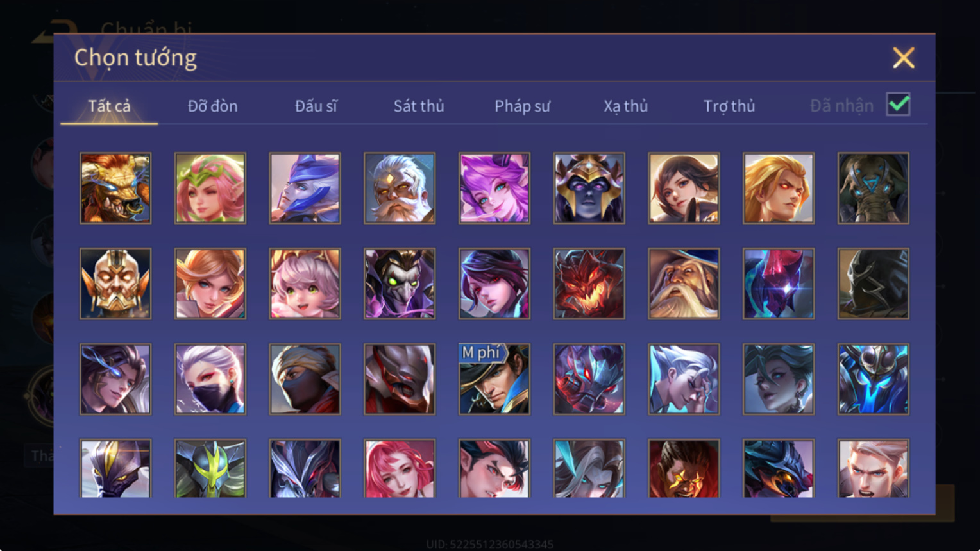This screenshot has width=980, height=551.
Task: Choose the golden masked warrior hero
Action: tap(115, 284)
